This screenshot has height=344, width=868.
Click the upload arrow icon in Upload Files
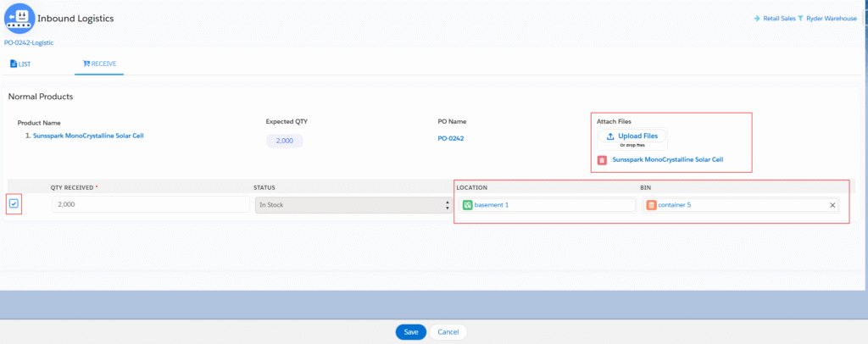click(610, 136)
